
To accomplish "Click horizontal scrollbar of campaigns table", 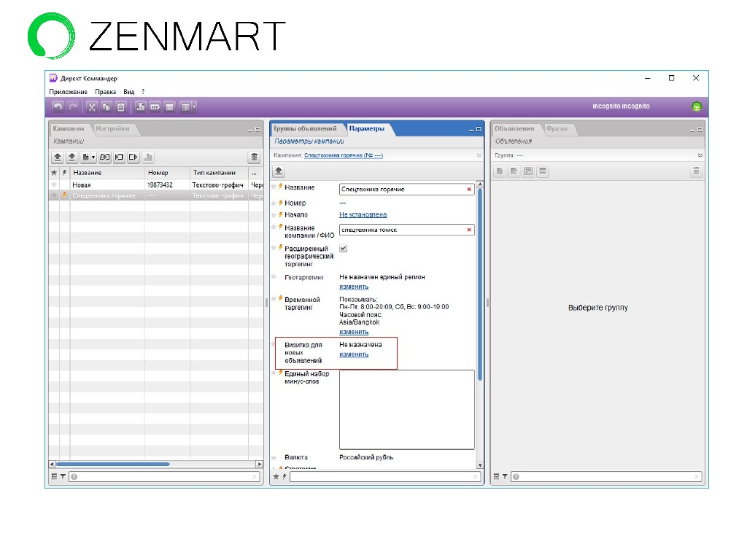I will 112,464.
